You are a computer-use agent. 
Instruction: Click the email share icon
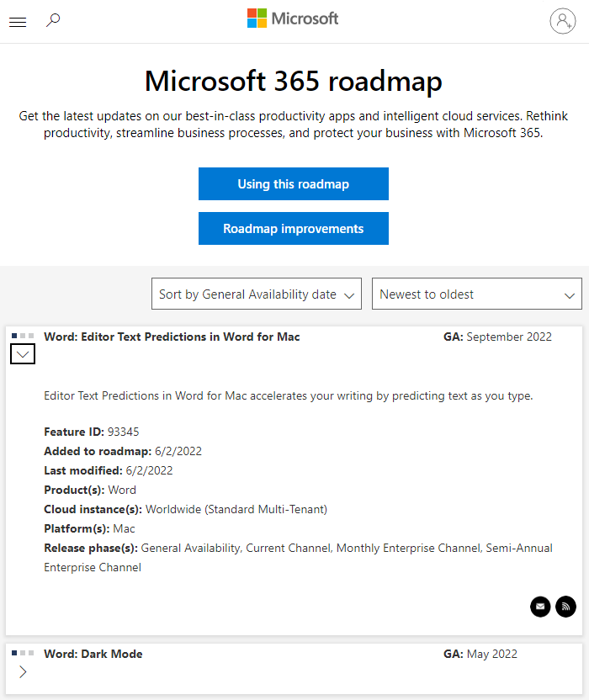pyautogui.click(x=540, y=607)
